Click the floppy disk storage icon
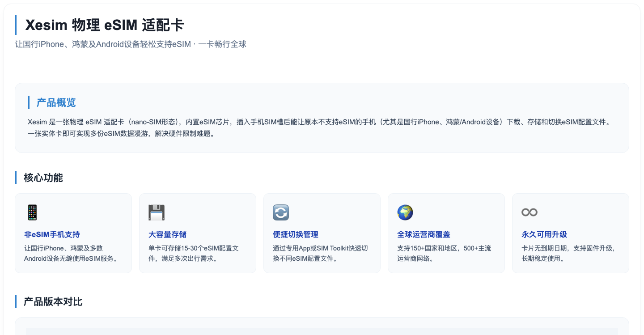 pos(157,212)
